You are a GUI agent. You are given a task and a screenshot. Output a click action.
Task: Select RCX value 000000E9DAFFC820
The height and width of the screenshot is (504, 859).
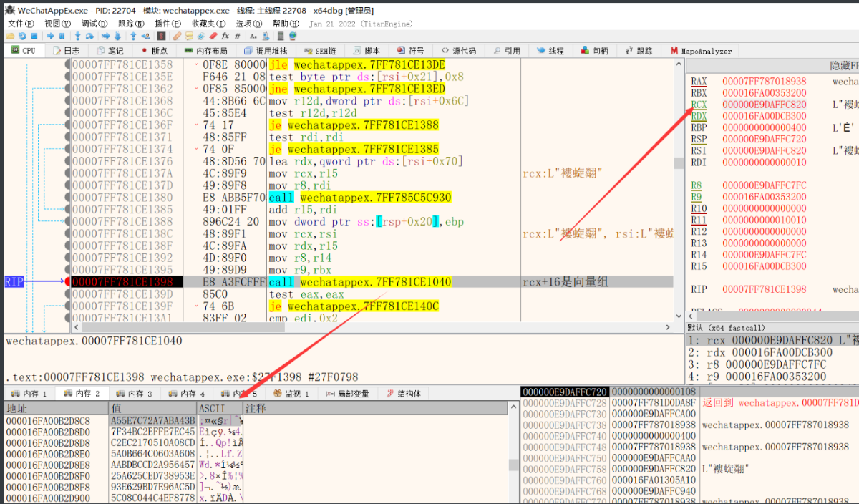click(x=764, y=105)
